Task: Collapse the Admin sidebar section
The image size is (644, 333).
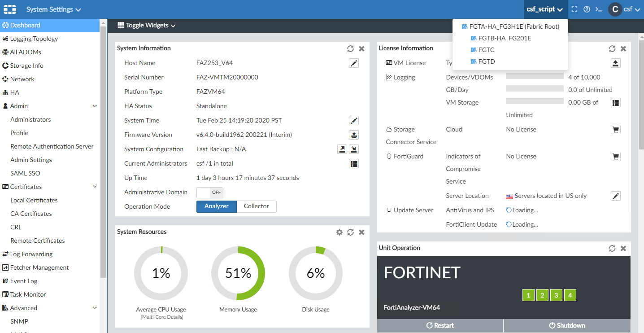Action: click(x=95, y=106)
